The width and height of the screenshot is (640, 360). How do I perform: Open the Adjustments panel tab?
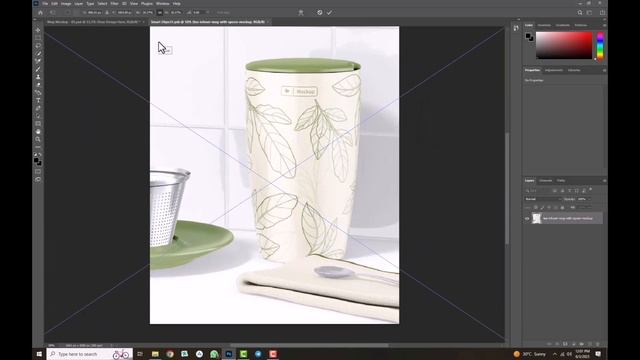tap(553, 70)
